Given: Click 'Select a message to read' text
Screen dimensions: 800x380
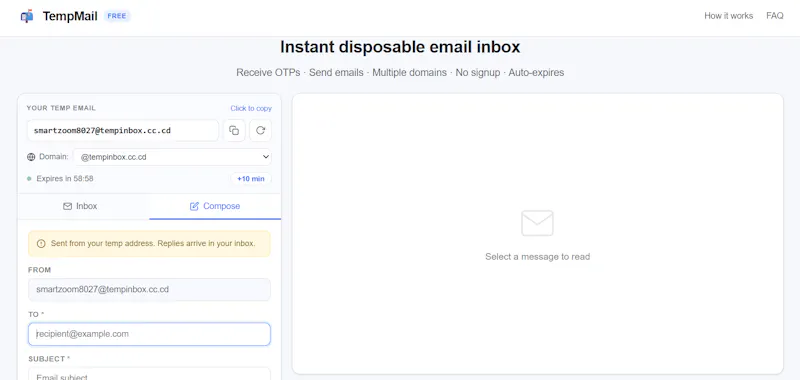Looking at the screenshot, I should coord(537,257).
